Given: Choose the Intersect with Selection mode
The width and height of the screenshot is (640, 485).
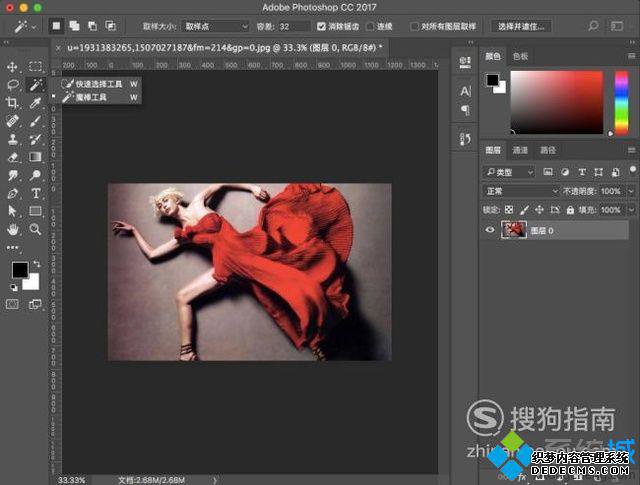Looking at the screenshot, I should coord(111,26).
